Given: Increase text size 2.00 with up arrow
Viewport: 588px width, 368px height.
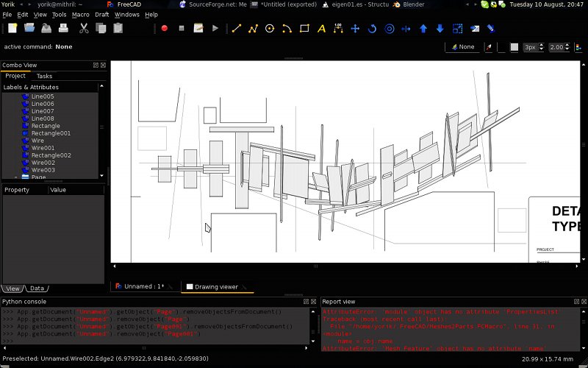Looking at the screenshot, I should point(567,45).
